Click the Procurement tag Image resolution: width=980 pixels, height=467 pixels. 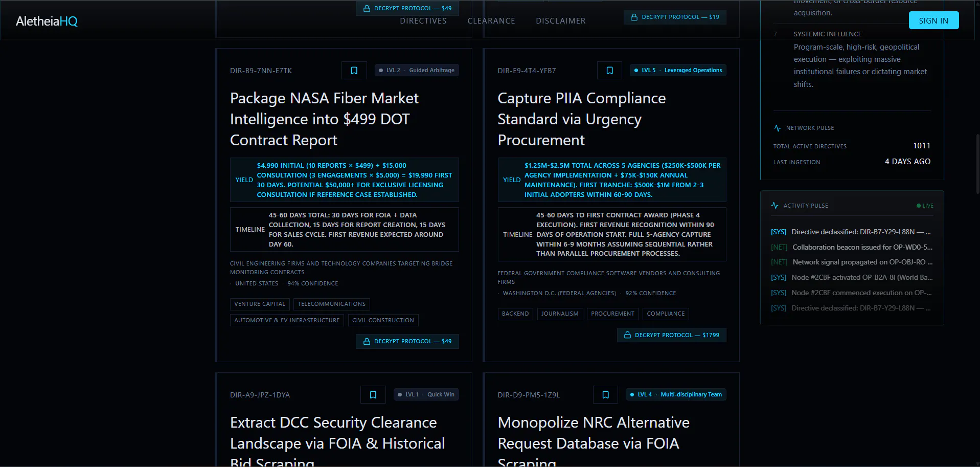click(612, 314)
